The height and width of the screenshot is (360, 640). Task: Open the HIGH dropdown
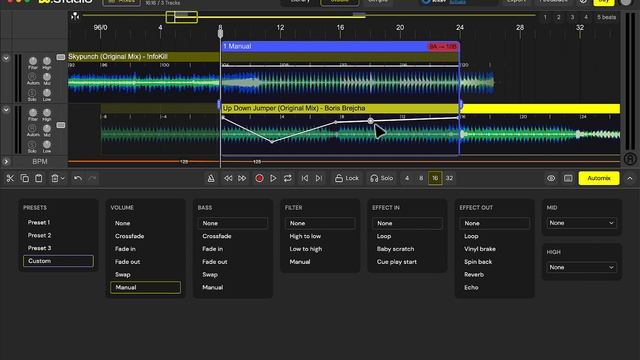[581, 267]
